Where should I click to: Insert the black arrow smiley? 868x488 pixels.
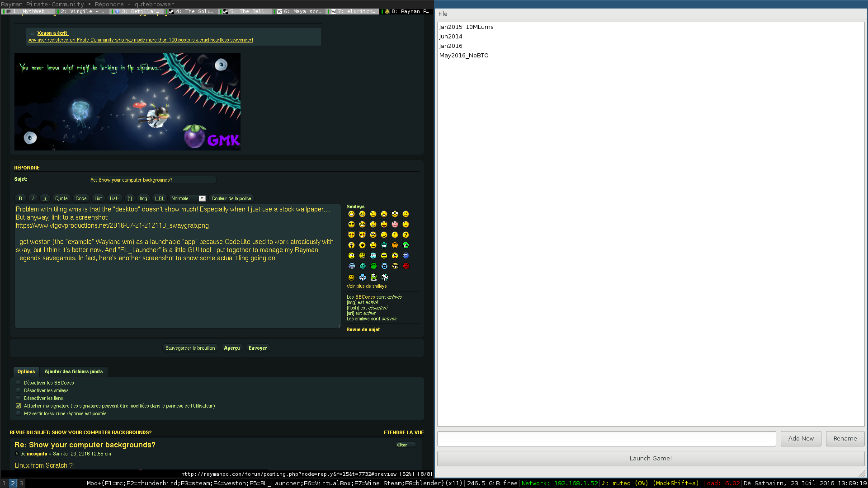[x=362, y=245]
